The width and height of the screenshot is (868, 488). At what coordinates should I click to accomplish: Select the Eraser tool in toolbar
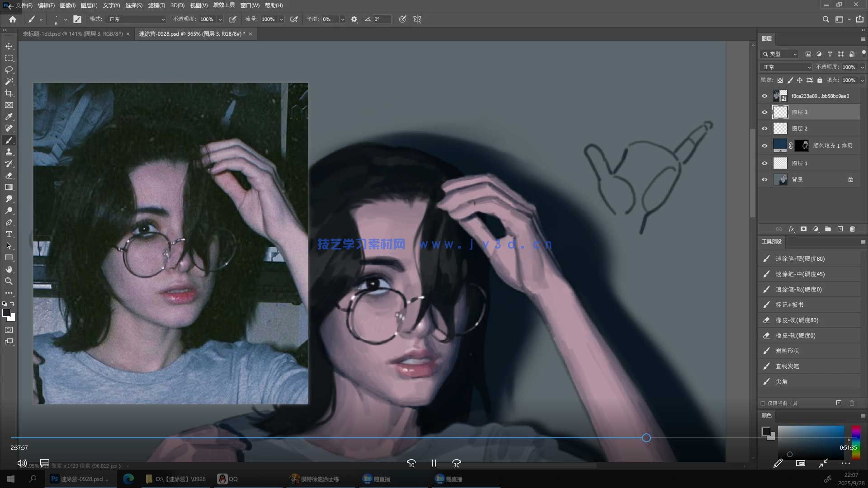click(x=9, y=175)
